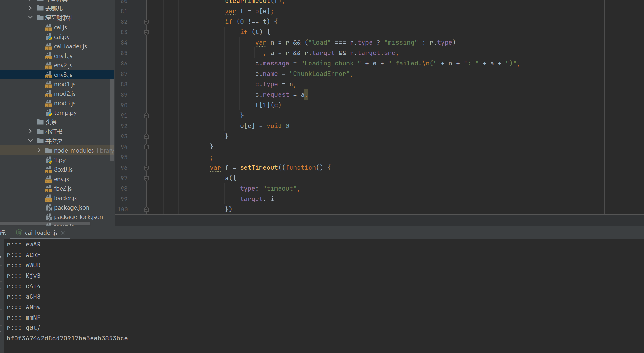Click console line r::: g0l/
The image size is (644, 353).
pyautogui.click(x=24, y=328)
